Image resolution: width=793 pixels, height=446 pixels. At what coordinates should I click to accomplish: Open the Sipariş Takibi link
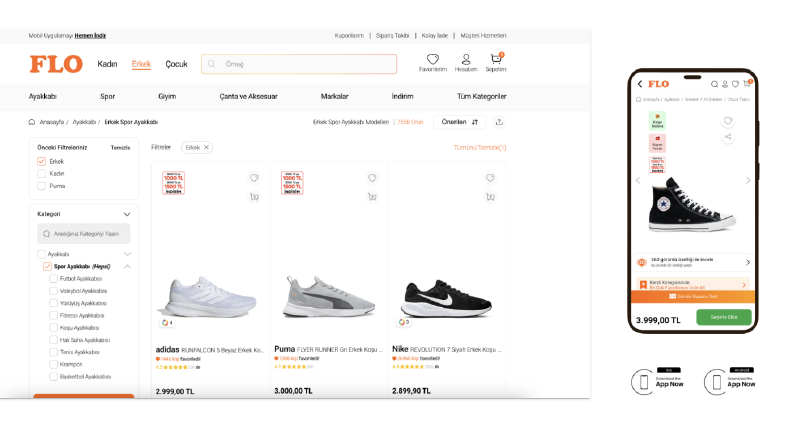point(392,35)
